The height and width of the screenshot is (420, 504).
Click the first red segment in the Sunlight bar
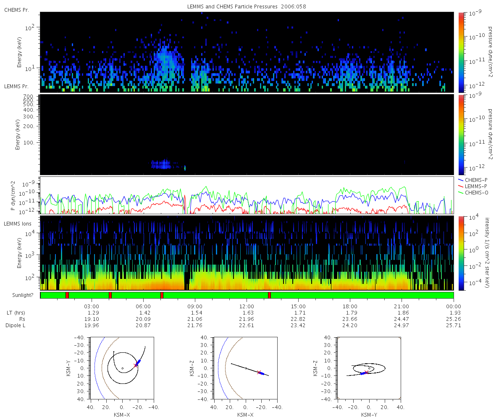67,295
